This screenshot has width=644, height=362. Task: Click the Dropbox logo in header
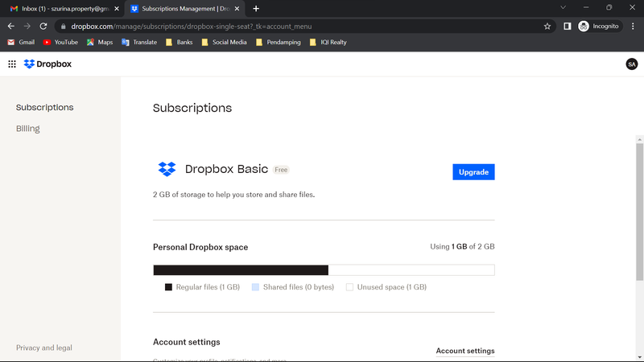coord(47,64)
